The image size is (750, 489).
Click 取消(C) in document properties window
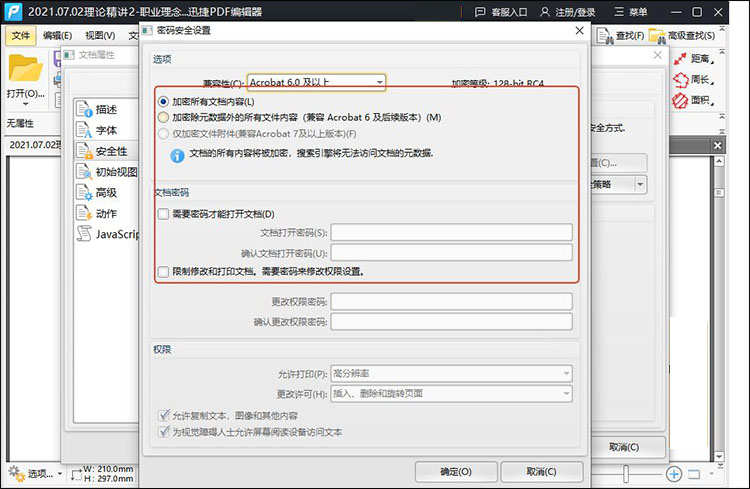pyautogui.click(x=624, y=447)
